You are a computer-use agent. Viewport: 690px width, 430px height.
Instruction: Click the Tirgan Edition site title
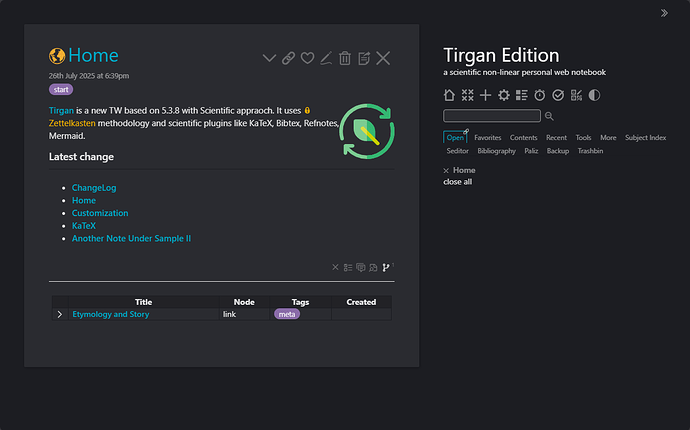(x=501, y=55)
